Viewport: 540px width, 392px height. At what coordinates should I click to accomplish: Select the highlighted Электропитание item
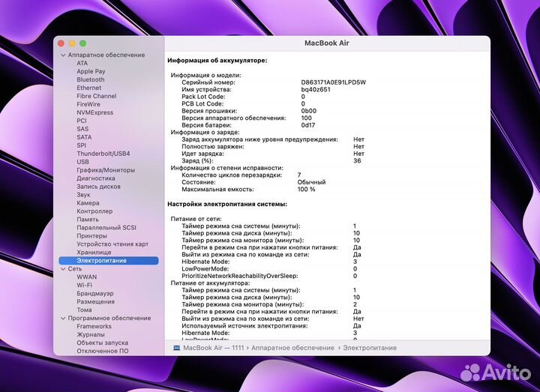click(x=109, y=261)
